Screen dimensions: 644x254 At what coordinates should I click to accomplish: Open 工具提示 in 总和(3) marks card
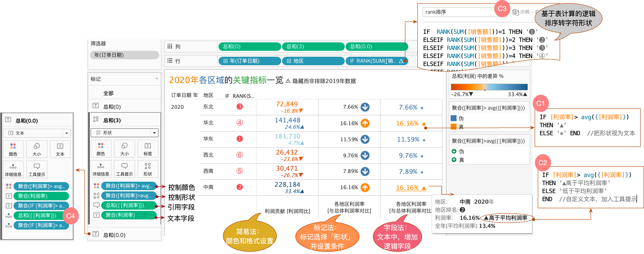pos(124,169)
